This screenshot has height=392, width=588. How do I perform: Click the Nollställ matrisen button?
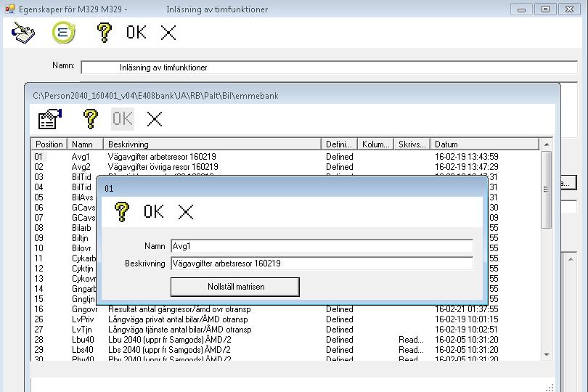(235, 287)
